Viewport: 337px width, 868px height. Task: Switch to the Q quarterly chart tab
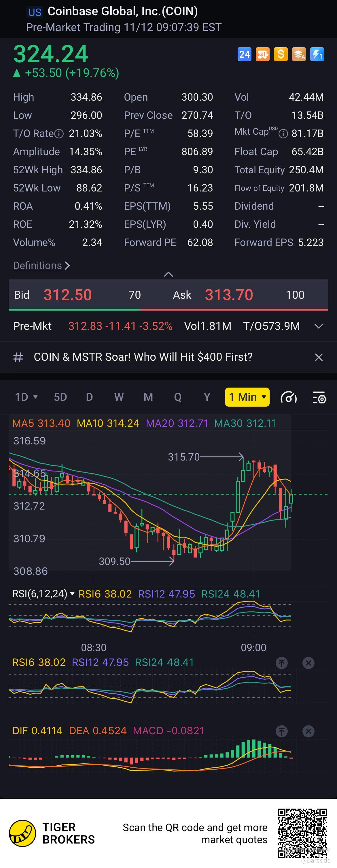178,397
